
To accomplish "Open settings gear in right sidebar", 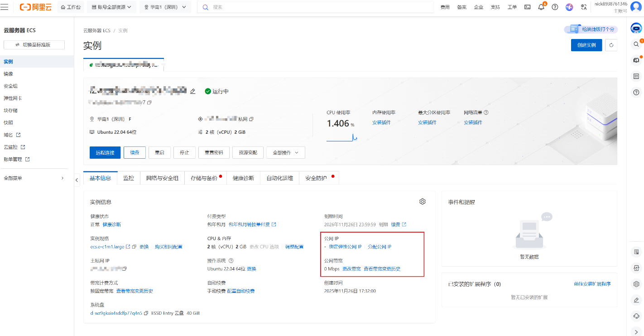I will tap(636, 284).
